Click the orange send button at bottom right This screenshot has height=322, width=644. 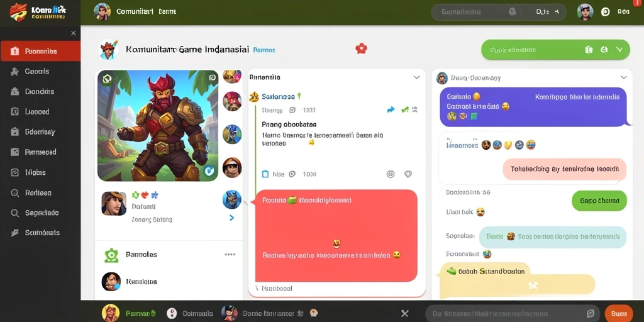619,313
